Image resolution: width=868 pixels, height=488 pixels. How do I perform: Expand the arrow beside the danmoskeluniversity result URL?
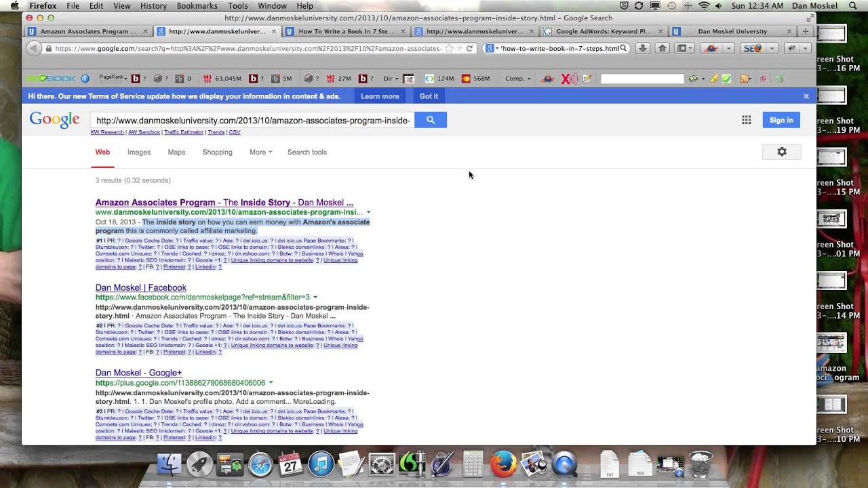(x=368, y=212)
